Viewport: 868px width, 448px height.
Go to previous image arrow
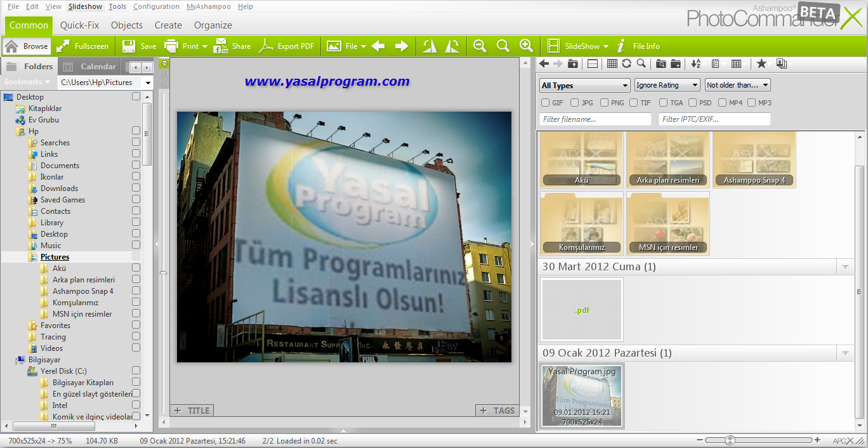point(378,46)
